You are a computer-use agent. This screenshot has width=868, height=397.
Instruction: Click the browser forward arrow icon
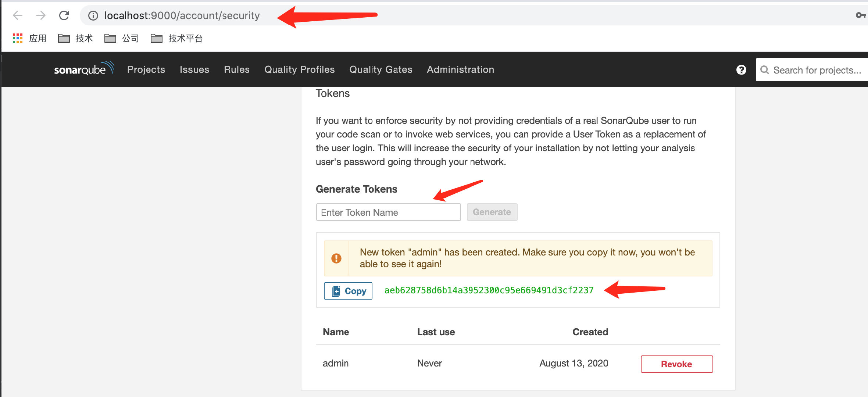(40, 15)
